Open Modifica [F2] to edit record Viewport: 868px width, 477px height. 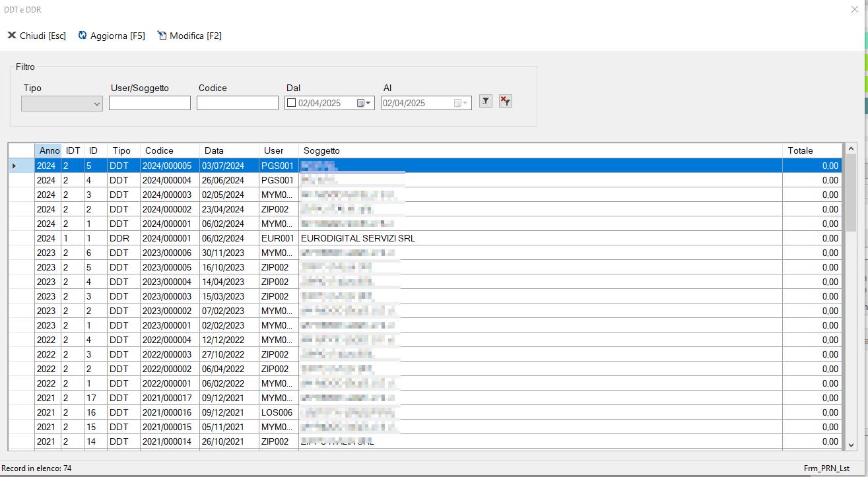point(189,36)
